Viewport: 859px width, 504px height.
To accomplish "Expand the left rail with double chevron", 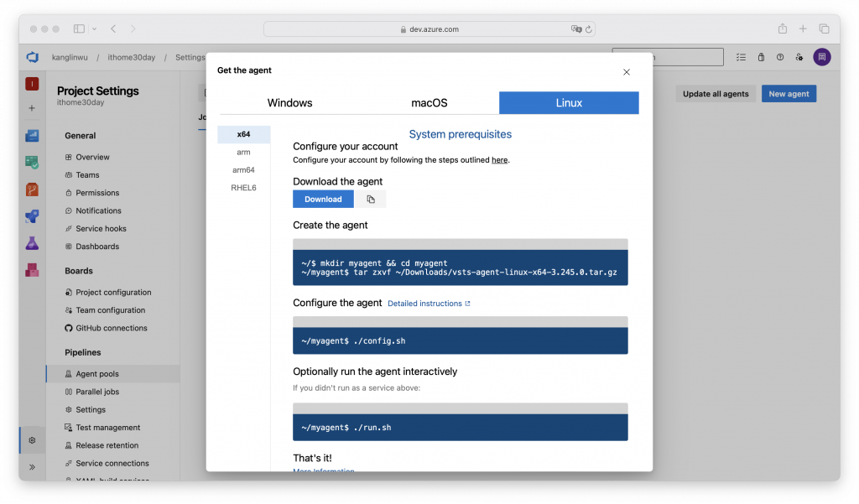I will [32, 467].
